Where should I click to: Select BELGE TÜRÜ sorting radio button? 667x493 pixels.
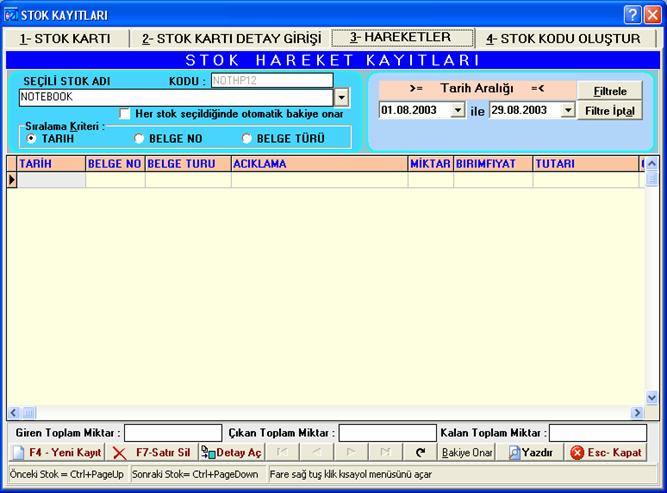pos(246,139)
